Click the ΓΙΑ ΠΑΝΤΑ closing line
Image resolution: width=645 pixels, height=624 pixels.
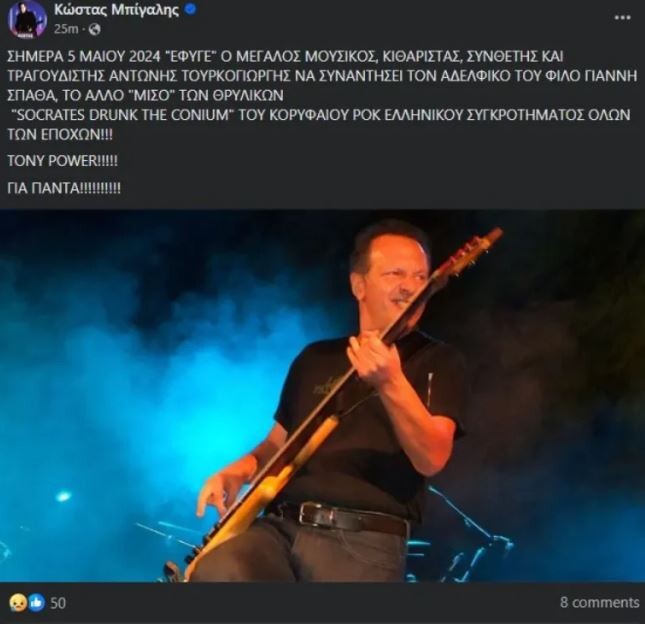pyautogui.click(x=64, y=188)
